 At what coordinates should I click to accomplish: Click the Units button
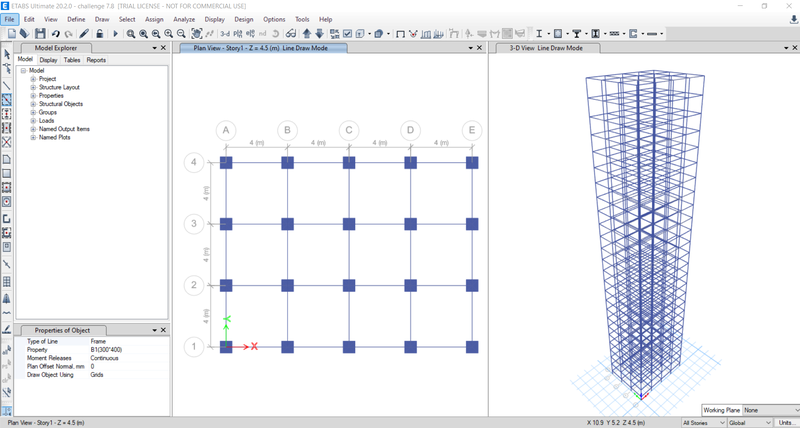click(786, 423)
